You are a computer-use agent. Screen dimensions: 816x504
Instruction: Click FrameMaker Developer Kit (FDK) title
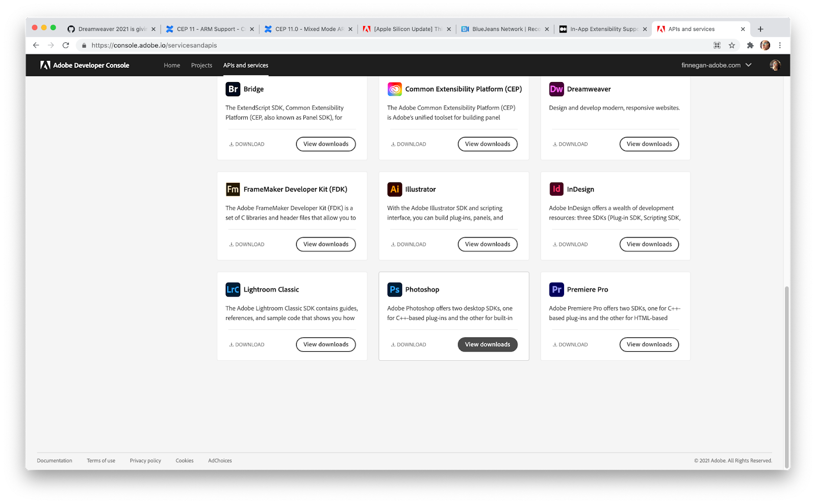click(x=295, y=189)
